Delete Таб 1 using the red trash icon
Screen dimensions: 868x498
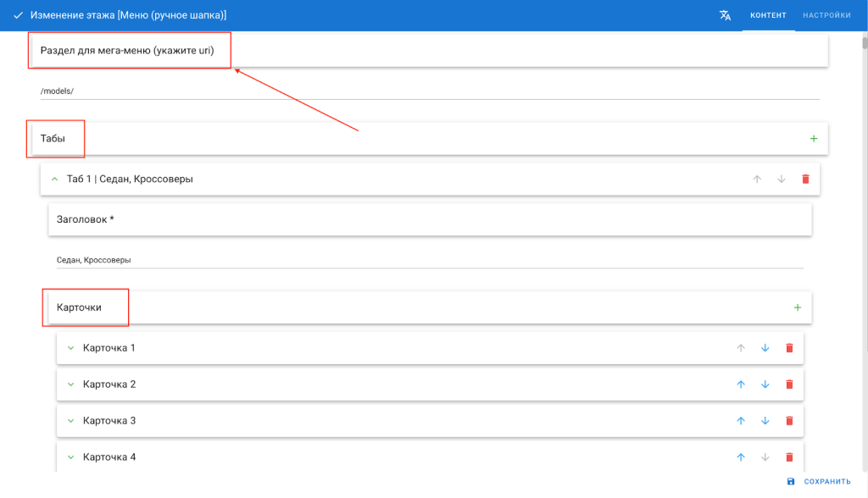point(805,179)
